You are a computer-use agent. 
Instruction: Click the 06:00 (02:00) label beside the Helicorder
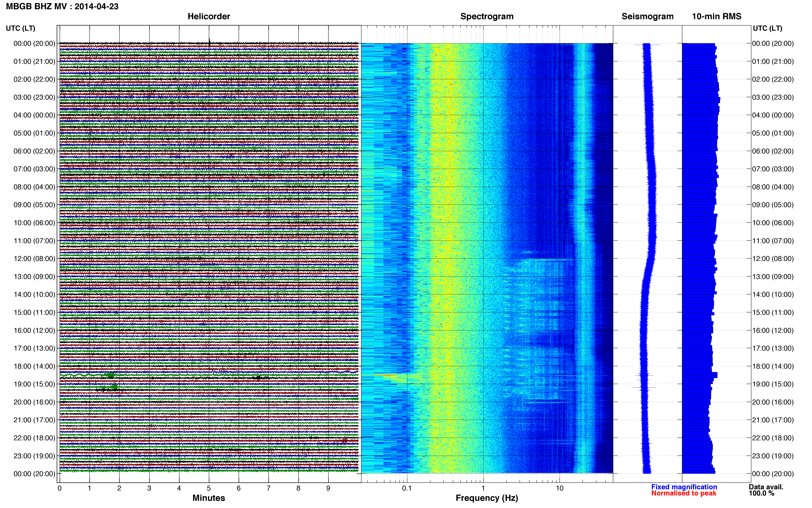(x=34, y=151)
